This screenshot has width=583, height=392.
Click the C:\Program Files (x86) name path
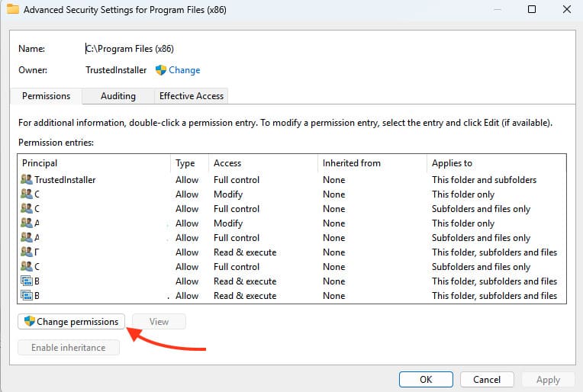130,48
